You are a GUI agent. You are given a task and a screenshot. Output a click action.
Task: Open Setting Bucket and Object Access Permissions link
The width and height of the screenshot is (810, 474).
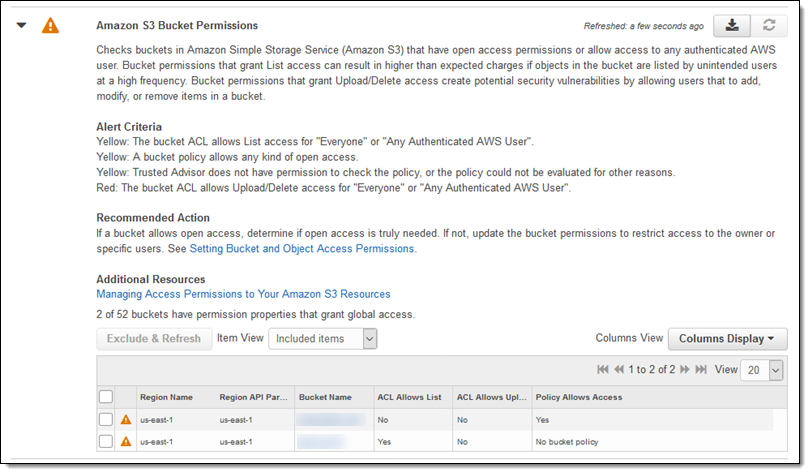pyautogui.click(x=302, y=248)
